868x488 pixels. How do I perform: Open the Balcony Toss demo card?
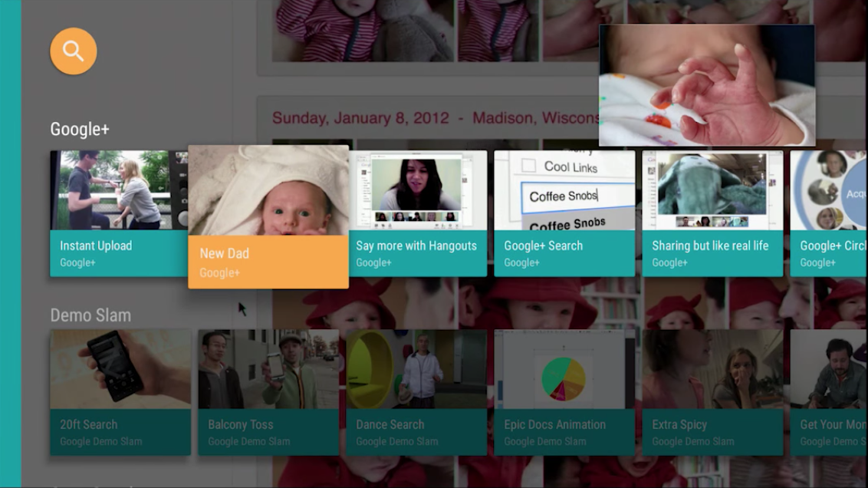click(268, 392)
